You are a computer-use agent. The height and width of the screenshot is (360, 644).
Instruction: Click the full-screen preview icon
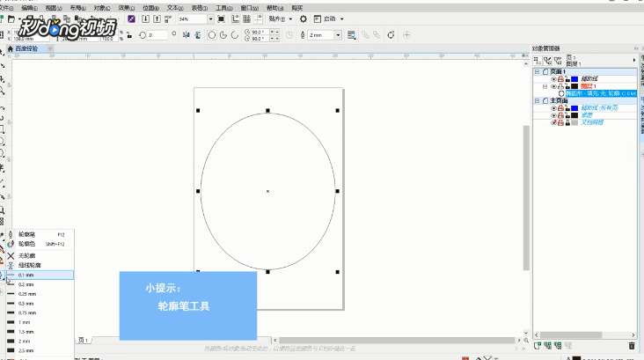pyautogui.click(x=221, y=18)
